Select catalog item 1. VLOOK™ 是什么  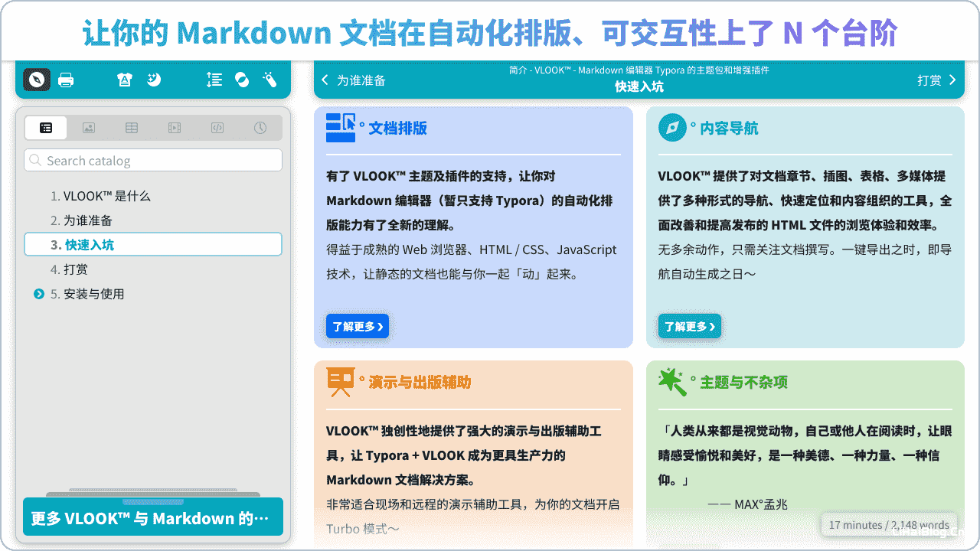click(153, 196)
